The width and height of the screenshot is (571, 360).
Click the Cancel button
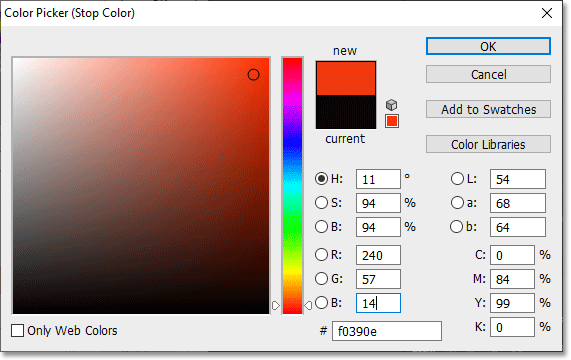[488, 74]
